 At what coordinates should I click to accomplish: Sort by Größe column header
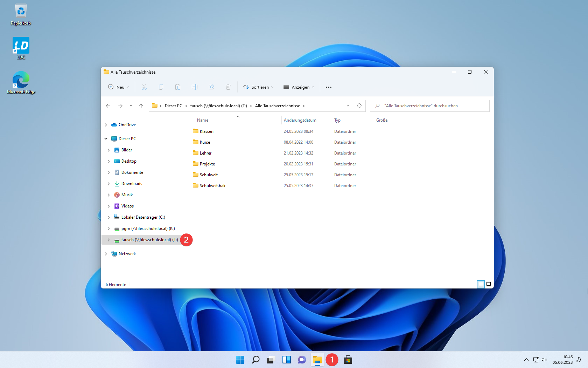coord(382,120)
